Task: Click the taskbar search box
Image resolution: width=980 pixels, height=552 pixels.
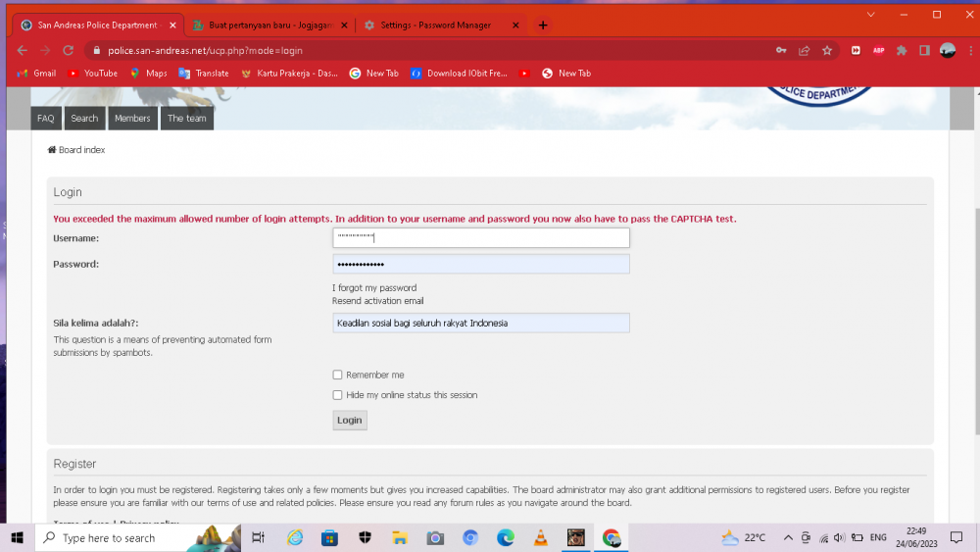Action: [x=137, y=537]
